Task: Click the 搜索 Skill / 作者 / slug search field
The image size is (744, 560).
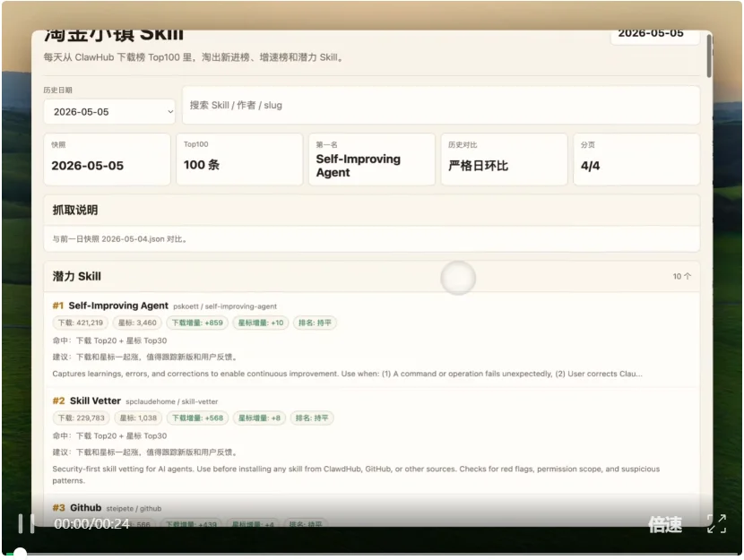Action: 441,105
